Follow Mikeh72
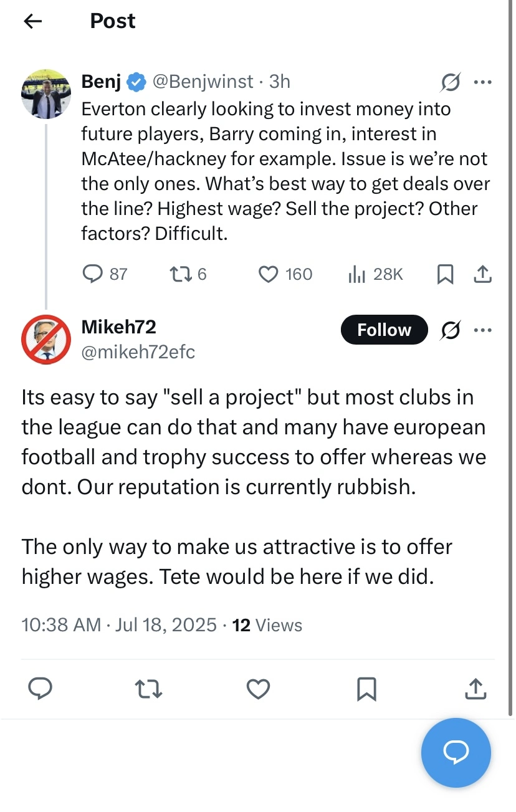This screenshot has width=516, height=812. pos(384,330)
